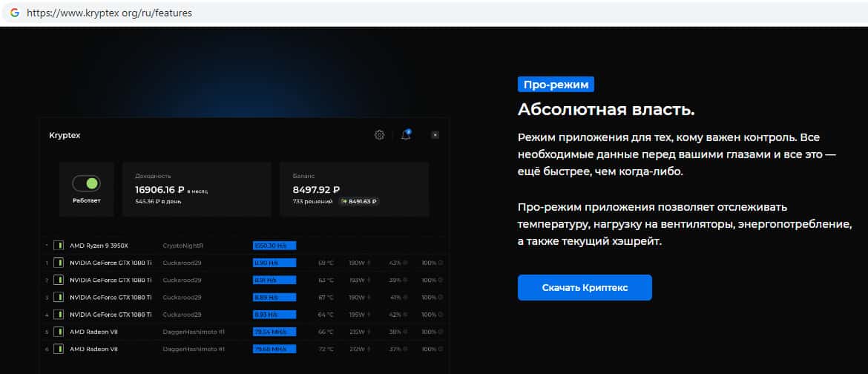The image size is (868, 374).
Task: Click the AMD Radeon VII name in the 215W row
Action: click(x=93, y=332)
